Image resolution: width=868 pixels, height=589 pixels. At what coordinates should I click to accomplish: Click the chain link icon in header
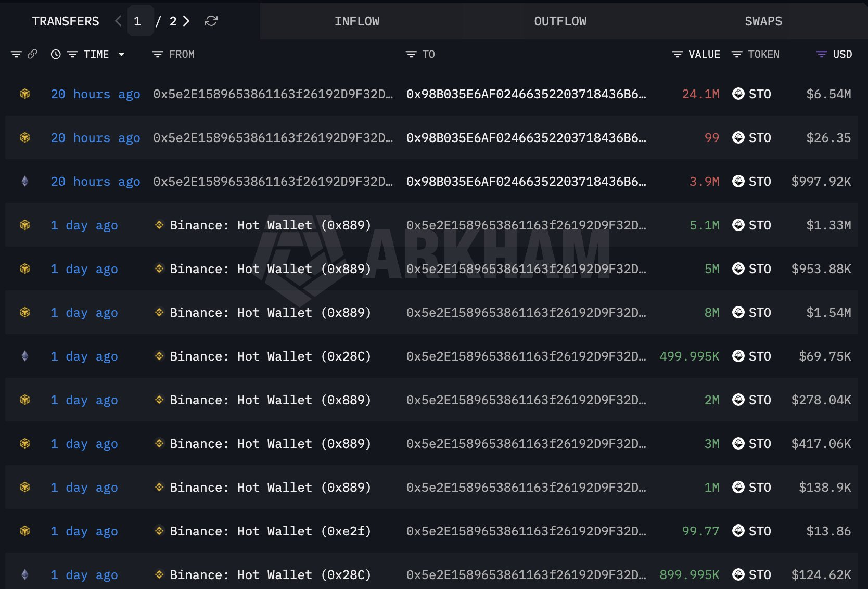coord(32,54)
